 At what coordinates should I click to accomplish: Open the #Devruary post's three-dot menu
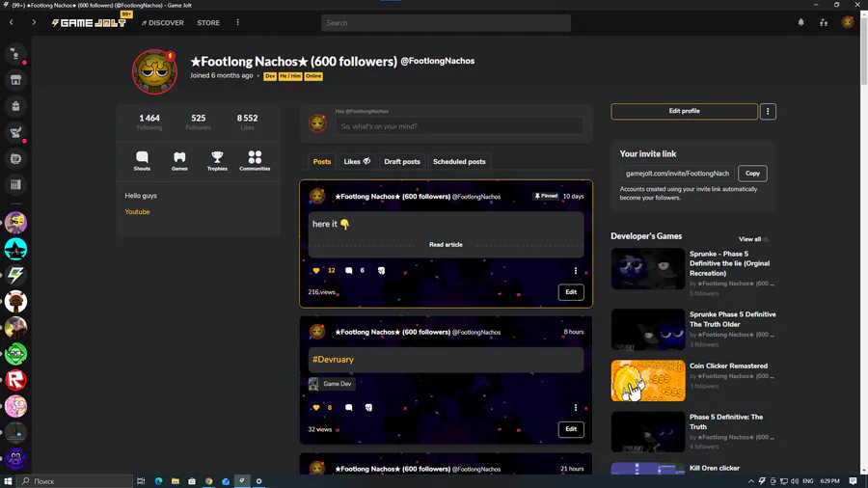576,408
